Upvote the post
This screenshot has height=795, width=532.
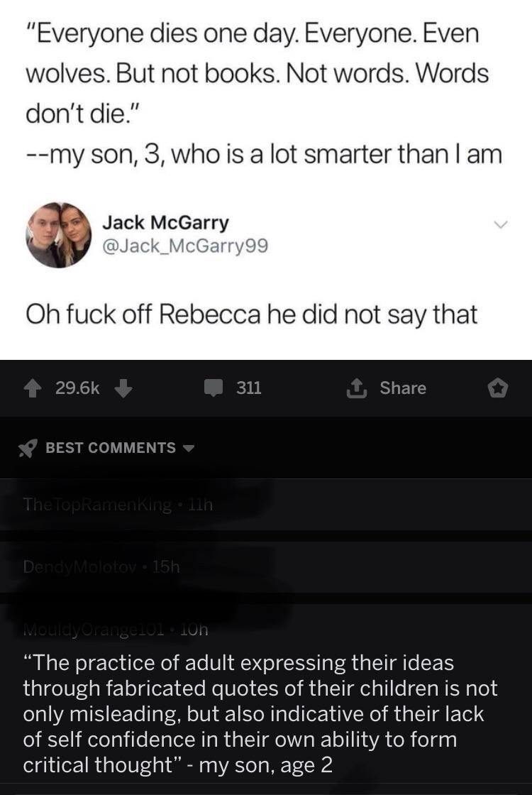(x=33, y=388)
